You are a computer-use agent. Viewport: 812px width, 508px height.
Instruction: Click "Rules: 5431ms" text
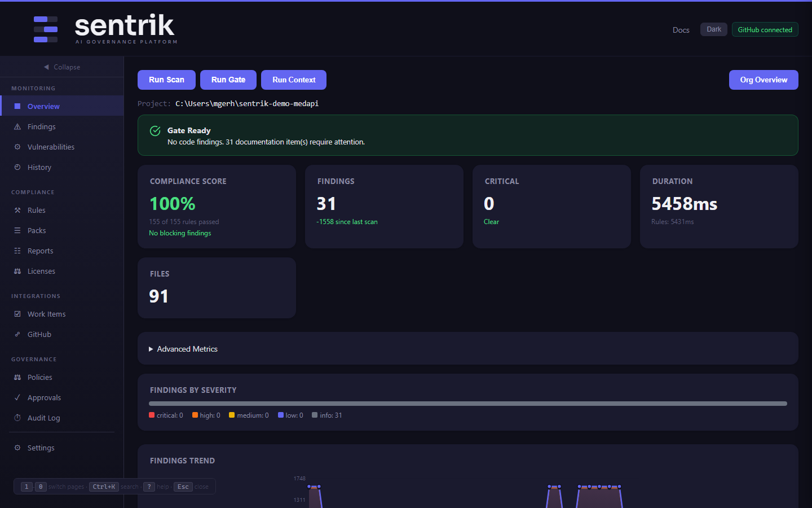point(673,222)
